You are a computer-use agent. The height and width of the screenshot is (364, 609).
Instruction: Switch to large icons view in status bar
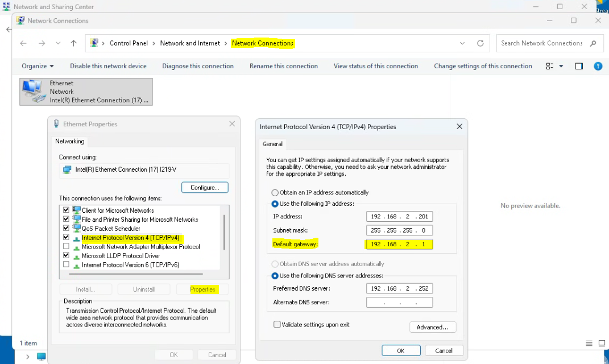click(x=602, y=343)
